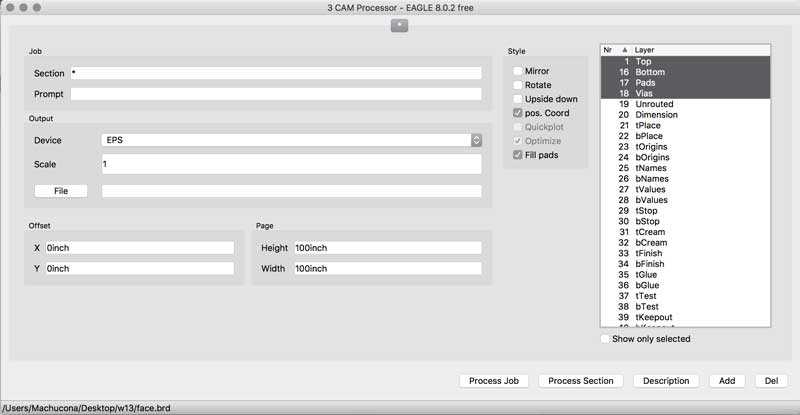Click the Scale input field

[291, 164]
